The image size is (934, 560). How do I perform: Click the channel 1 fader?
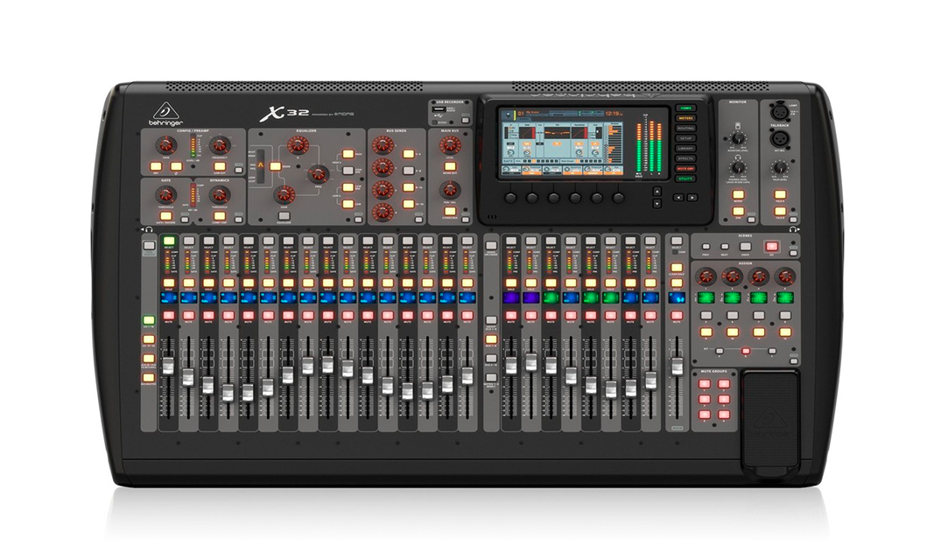pyautogui.click(x=169, y=366)
